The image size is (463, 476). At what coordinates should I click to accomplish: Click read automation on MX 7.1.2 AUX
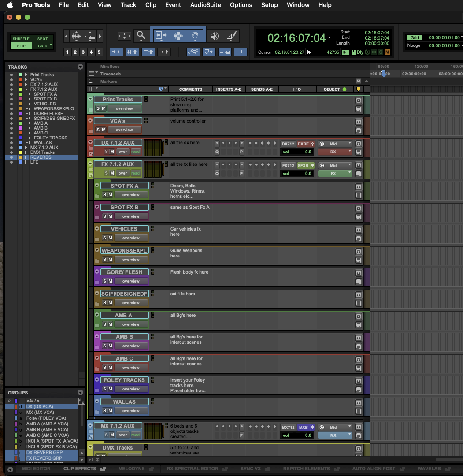[x=135, y=435]
